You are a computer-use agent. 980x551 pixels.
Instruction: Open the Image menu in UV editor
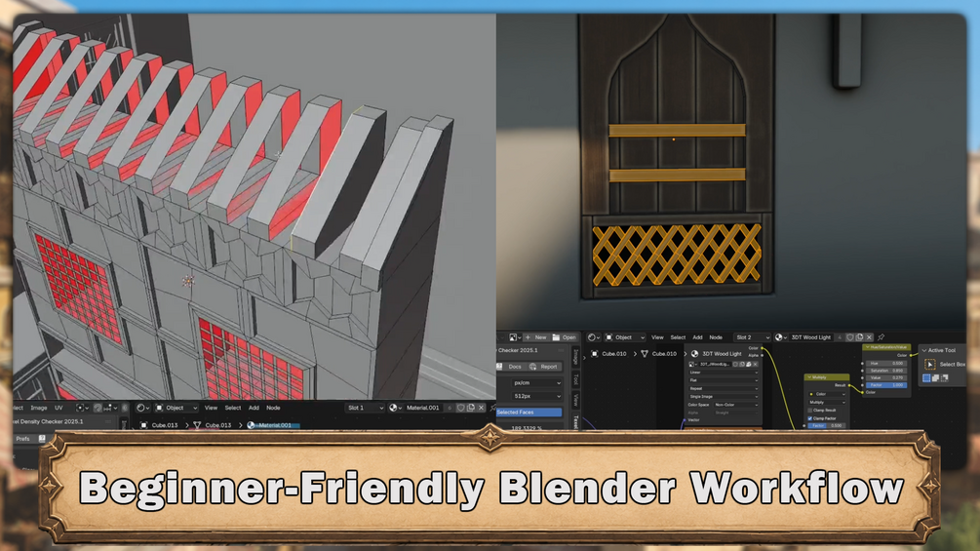click(x=39, y=408)
